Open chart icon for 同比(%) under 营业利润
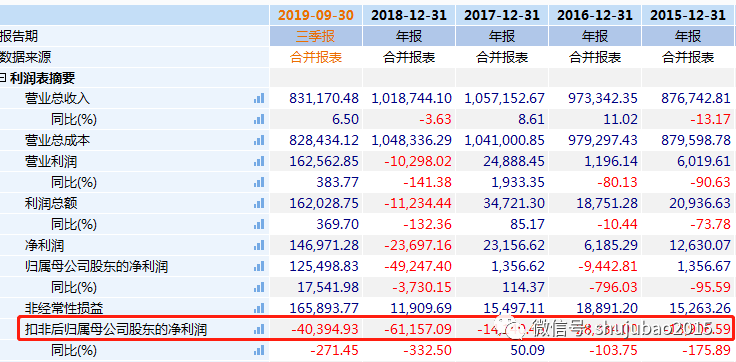The height and width of the screenshot is (362, 736). (259, 182)
